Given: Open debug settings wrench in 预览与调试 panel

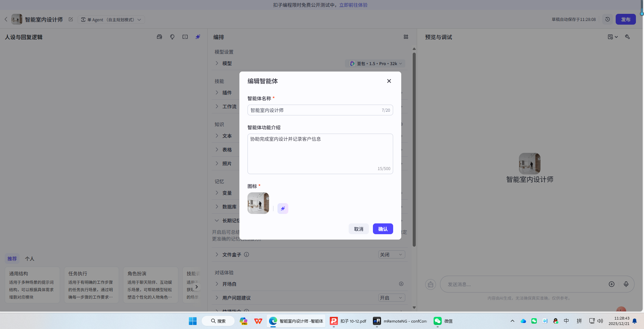Looking at the screenshot, I should click(x=627, y=37).
